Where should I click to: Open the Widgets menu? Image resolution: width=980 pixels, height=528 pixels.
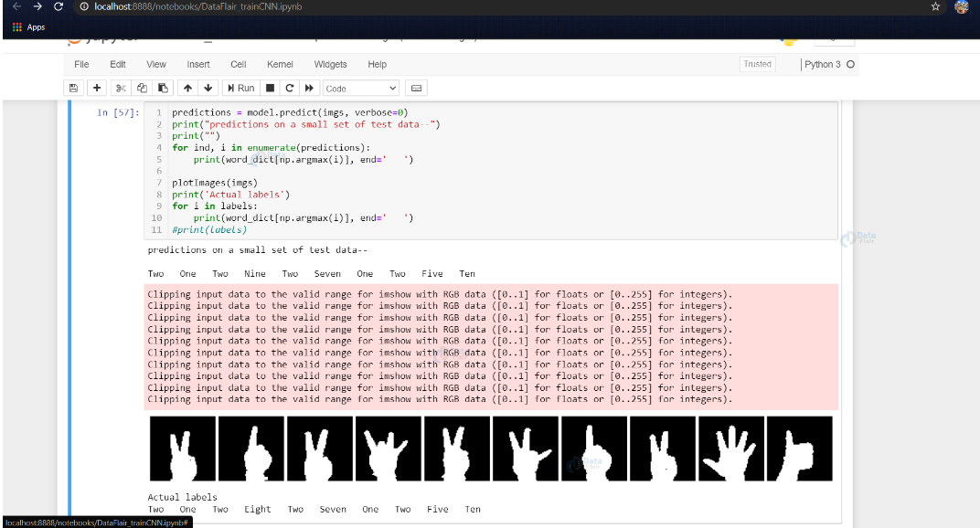point(330,64)
